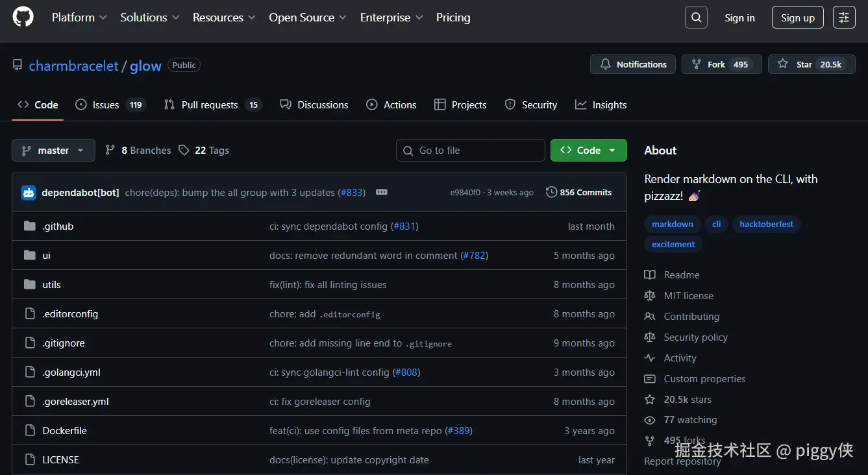Open the Actions tab
The image size is (868, 475).
pyautogui.click(x=391, y=105)
